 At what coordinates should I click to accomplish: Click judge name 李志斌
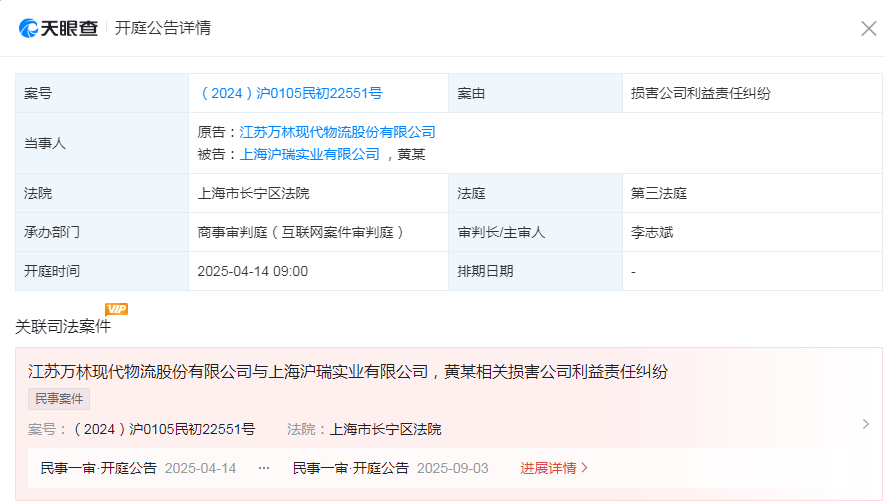[652, 232]
